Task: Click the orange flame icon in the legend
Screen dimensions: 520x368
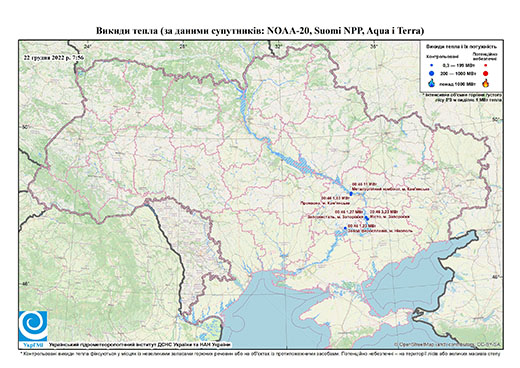Action: tap(486, 83)
